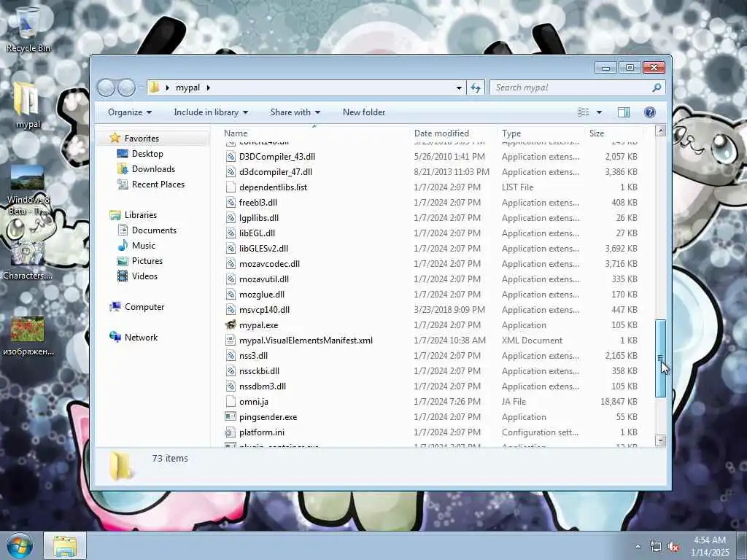Open the Recycle Bin desktop icon
This screenshot has height=560, width=747.
pos(28,28)
